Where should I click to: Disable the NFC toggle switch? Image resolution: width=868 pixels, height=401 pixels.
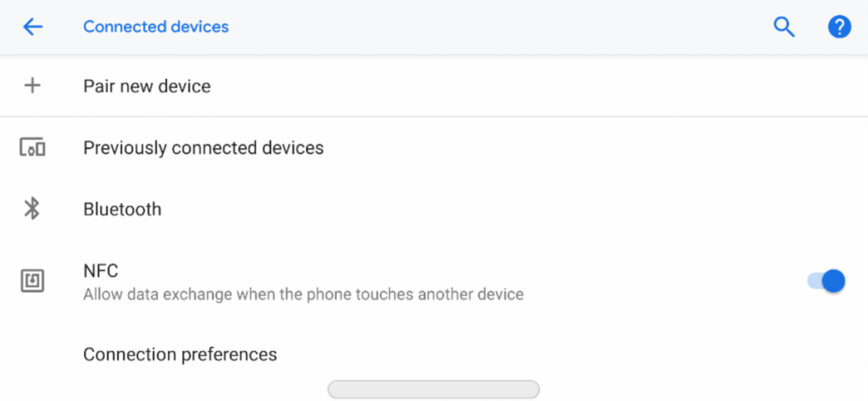pyautogui.click(x=826, y=281)
